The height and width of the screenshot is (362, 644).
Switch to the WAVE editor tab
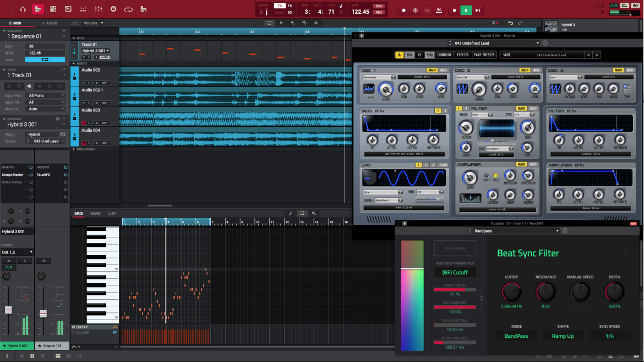pos(95,213)
